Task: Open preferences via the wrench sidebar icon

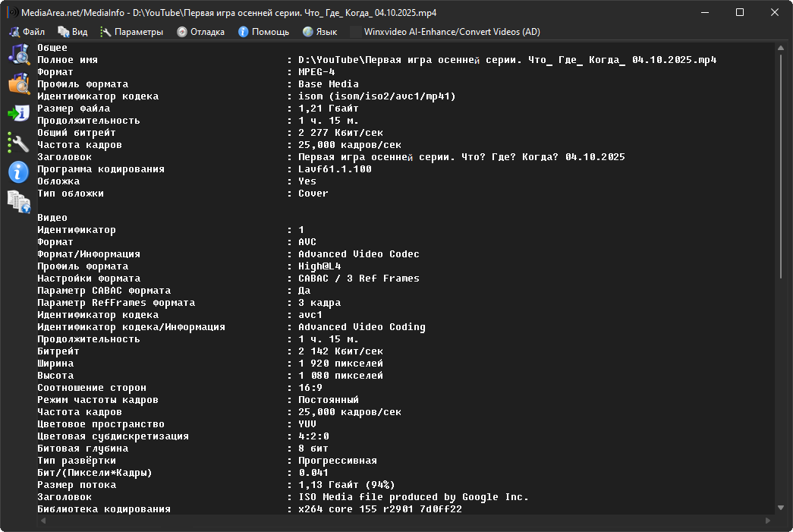Action: (18, 142)
